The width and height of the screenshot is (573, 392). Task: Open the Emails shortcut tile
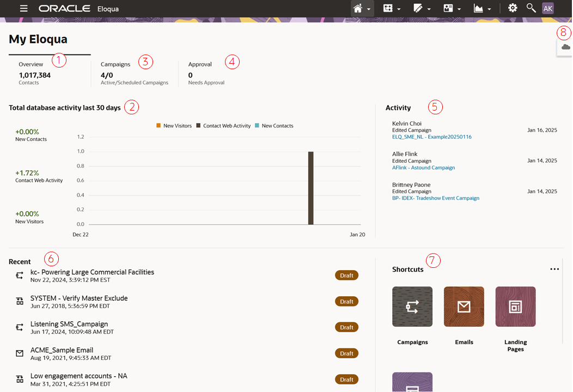[x=464, y=307]
